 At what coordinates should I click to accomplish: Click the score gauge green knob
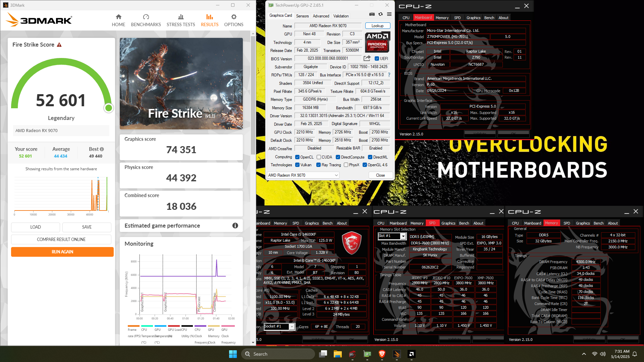tap(108, 108)
